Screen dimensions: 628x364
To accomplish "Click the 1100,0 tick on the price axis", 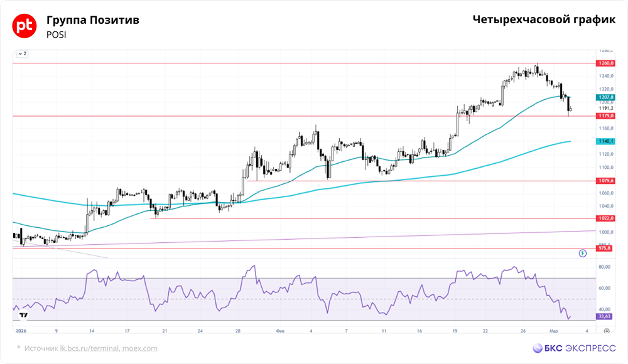I will (x=606, y=168).
